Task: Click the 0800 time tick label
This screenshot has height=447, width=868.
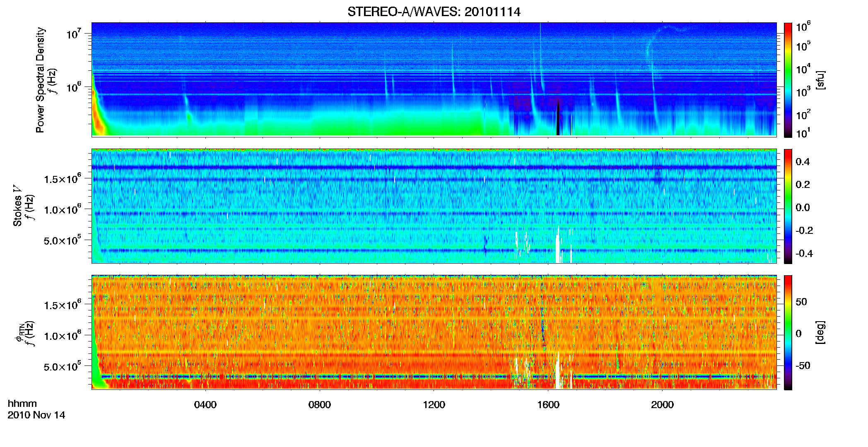Action: click(x=320, y=405)
